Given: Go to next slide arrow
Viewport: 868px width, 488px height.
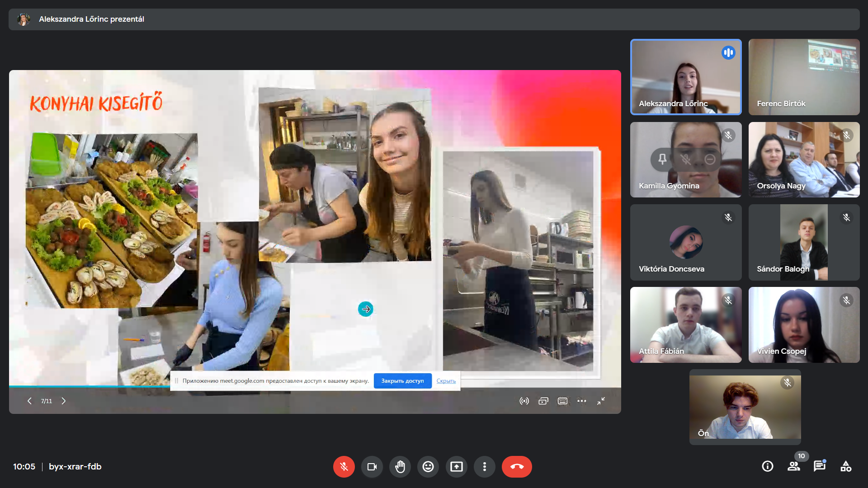Looking at the screenshot, I should pos(64,401).
